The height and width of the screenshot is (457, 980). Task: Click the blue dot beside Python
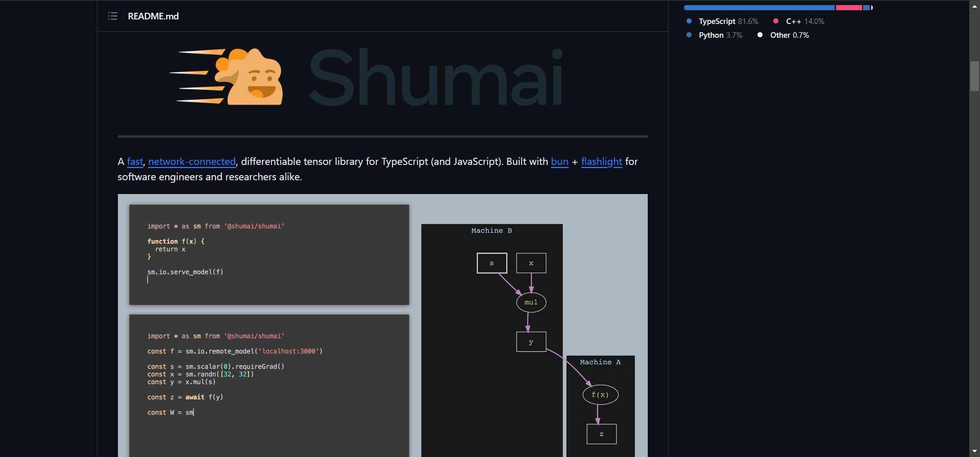pyautogui.click(x=689, y=35)
